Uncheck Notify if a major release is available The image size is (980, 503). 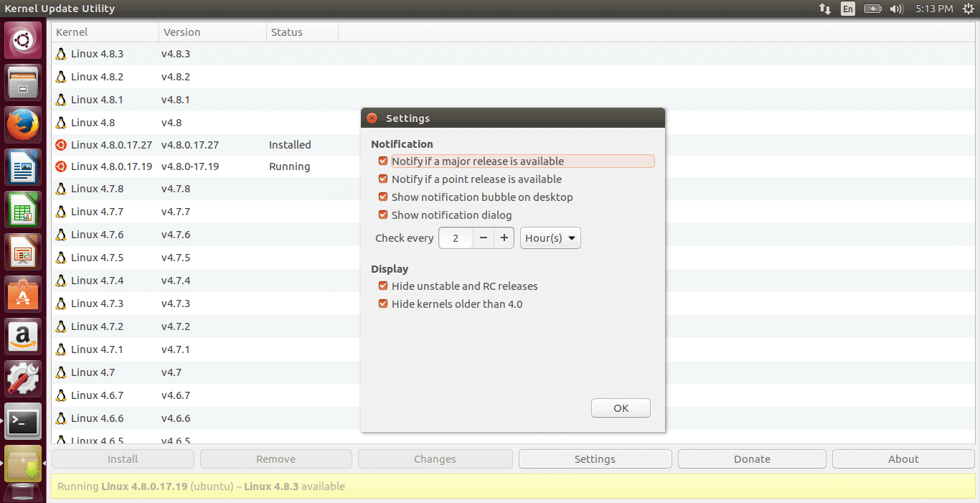(384, 161)
